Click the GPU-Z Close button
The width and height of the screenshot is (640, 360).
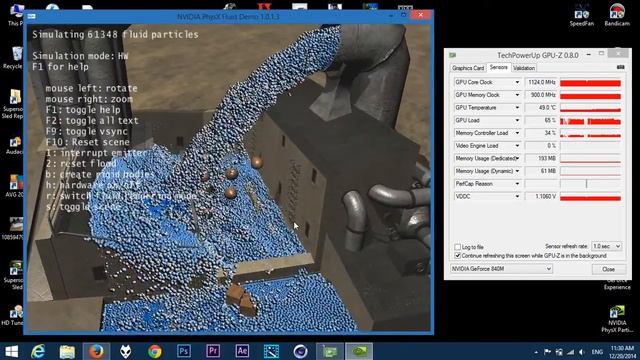[x=608, y=269]
